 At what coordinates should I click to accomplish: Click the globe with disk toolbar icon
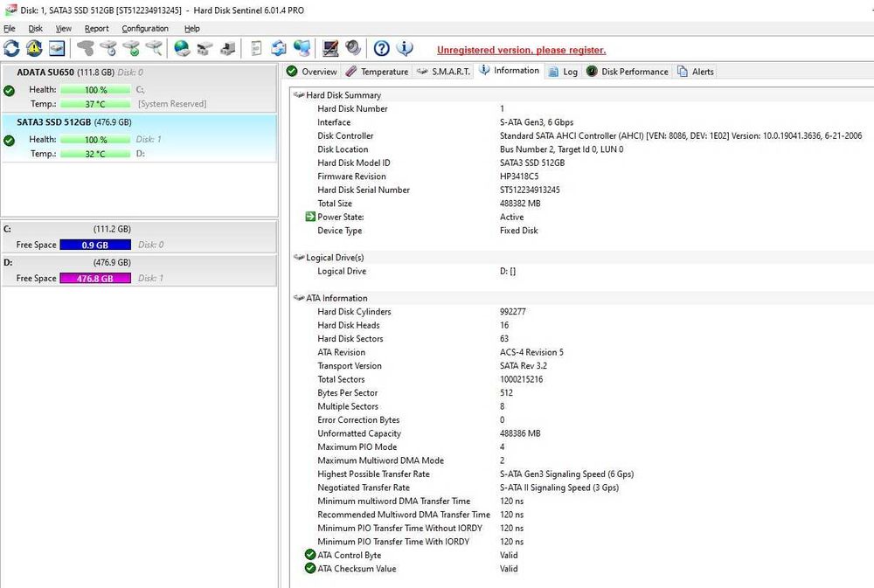pos(182,48)
